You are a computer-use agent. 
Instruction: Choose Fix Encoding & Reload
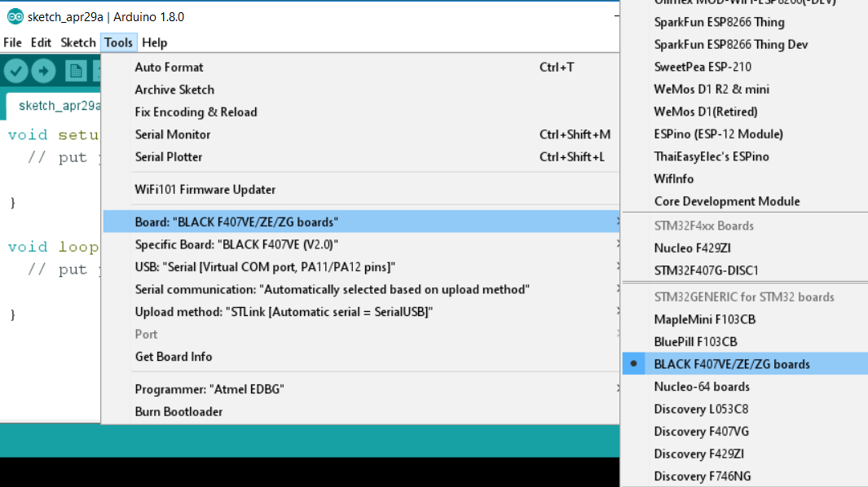click(361, 112)
